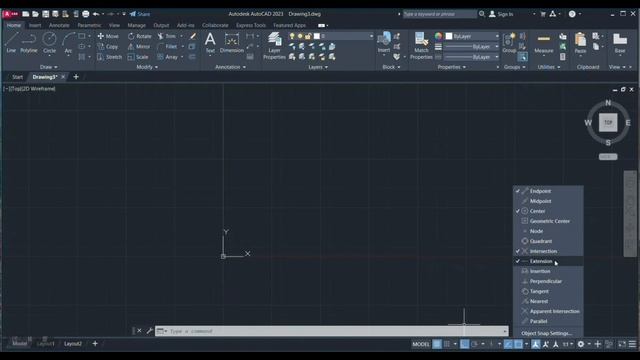This screenshot has height=360, width=640.
Task: Select the Line tool
Action: point(11,42)
